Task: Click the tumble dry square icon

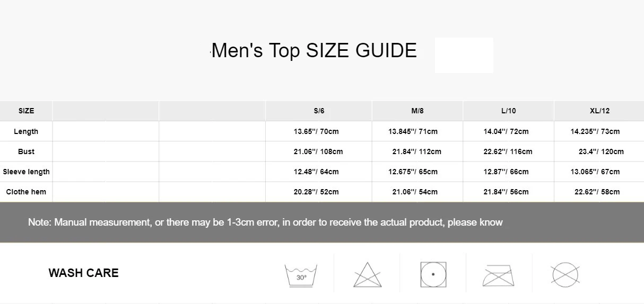Action: click(x=433, y=274)
